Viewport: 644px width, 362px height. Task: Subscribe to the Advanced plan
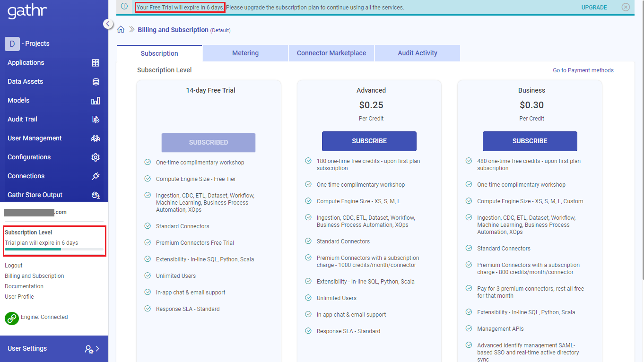369,141
